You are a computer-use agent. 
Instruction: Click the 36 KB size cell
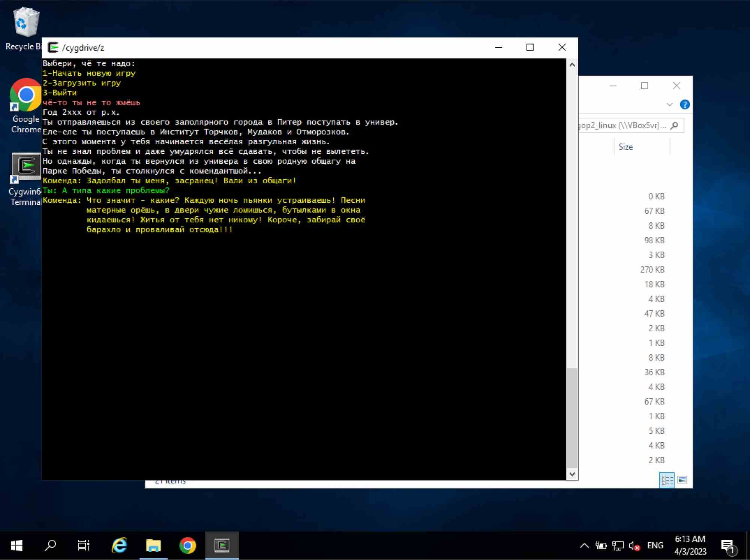tap(654, 372)
